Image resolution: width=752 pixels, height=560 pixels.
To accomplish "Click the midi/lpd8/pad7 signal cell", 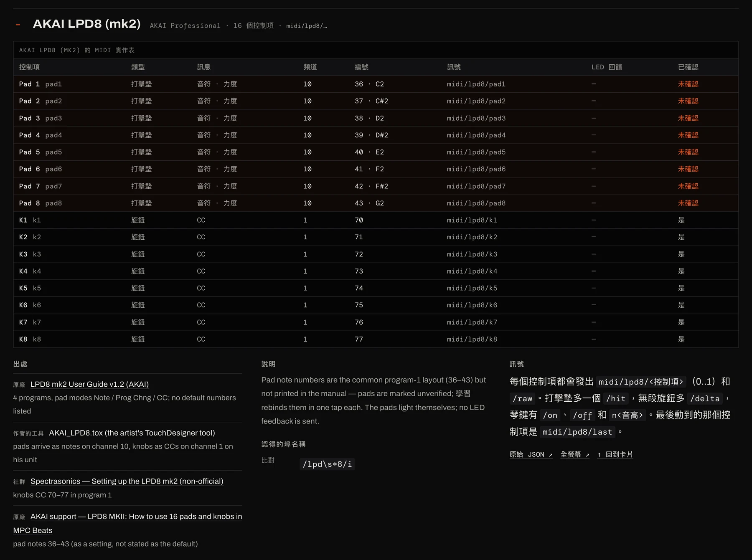I will (476, 186).
